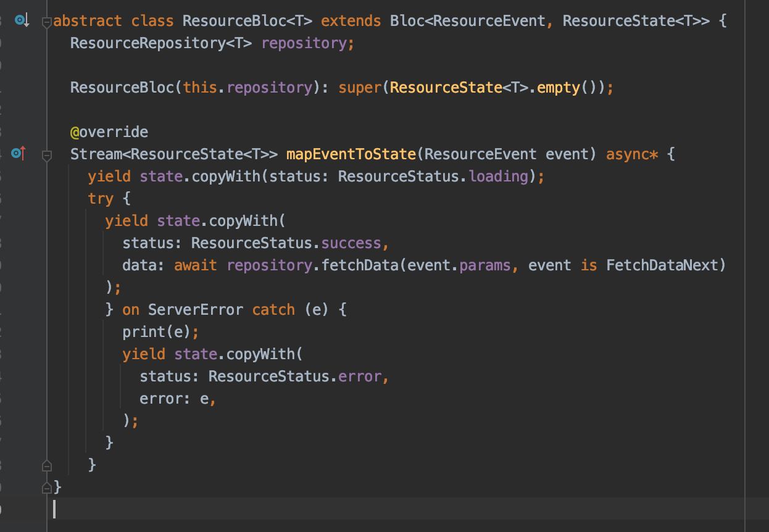Collapse the ResourceBloc class fold marker
The height and width of the screenshot is (532, 769).
[x=46, y=22]
